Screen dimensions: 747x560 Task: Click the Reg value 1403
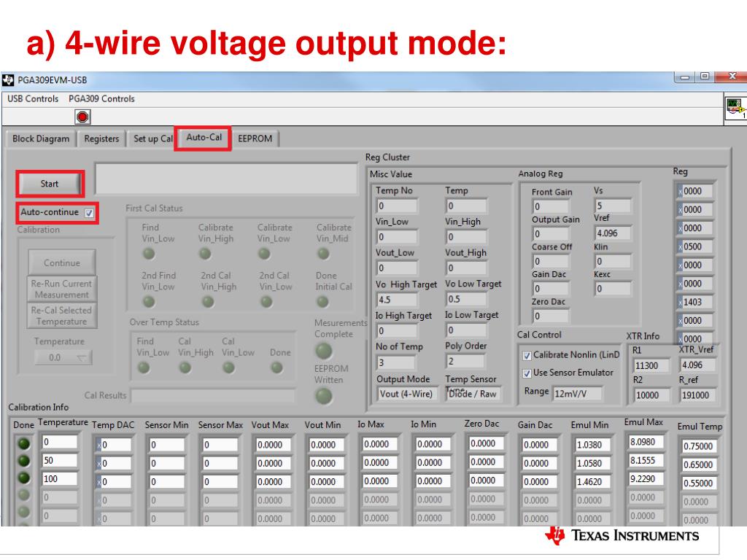click(x=697, y=302)
